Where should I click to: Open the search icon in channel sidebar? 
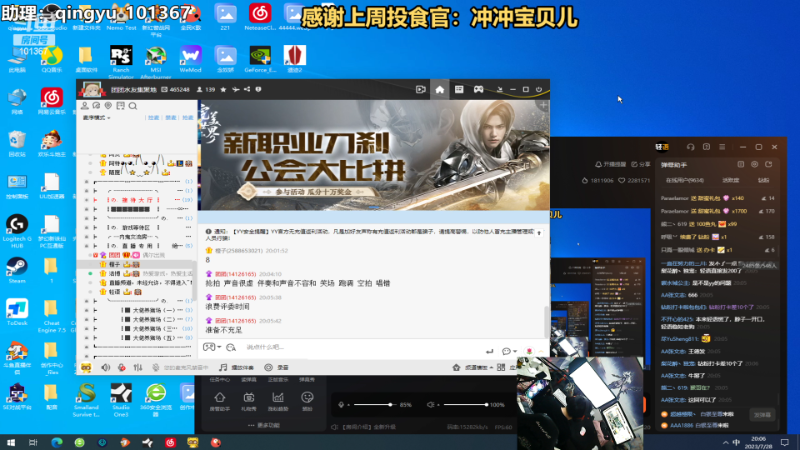(x=133, y=106)
